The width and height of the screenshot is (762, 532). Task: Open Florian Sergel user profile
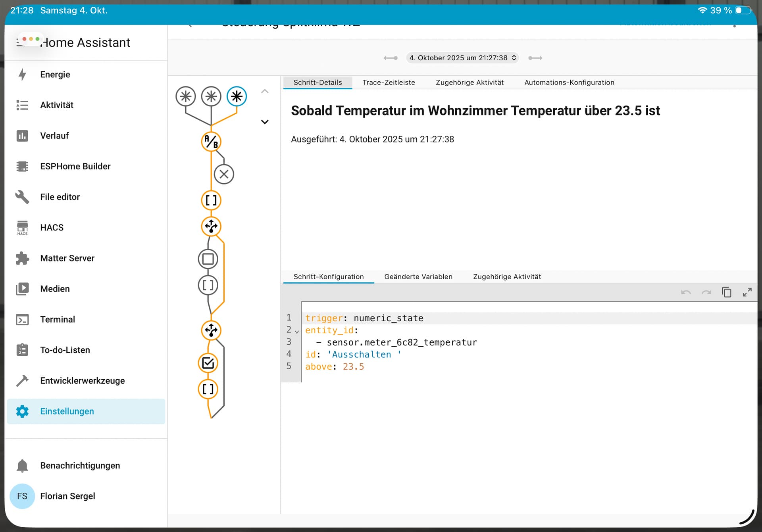point(67,496)
